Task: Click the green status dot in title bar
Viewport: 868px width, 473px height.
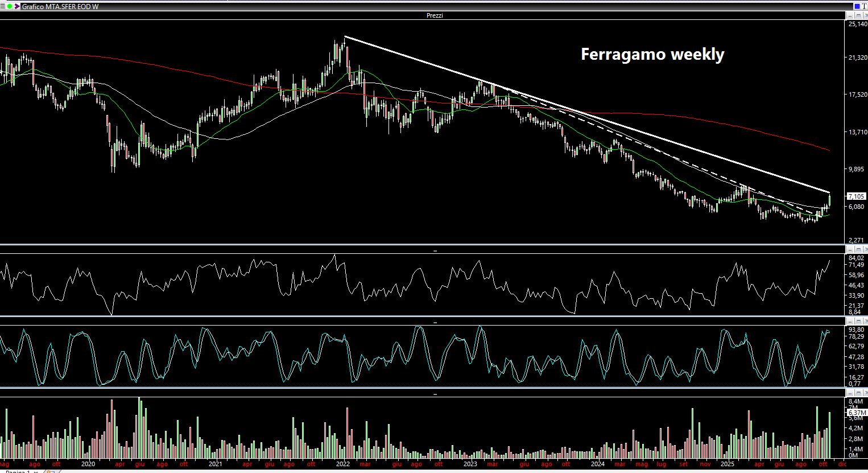Action: point(10,6)
